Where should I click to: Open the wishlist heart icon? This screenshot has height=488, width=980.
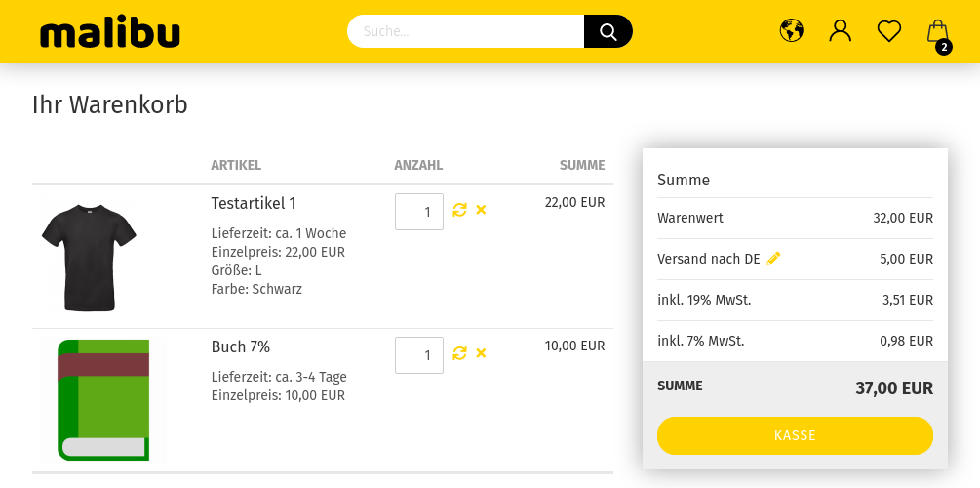(x=888, y=31)
